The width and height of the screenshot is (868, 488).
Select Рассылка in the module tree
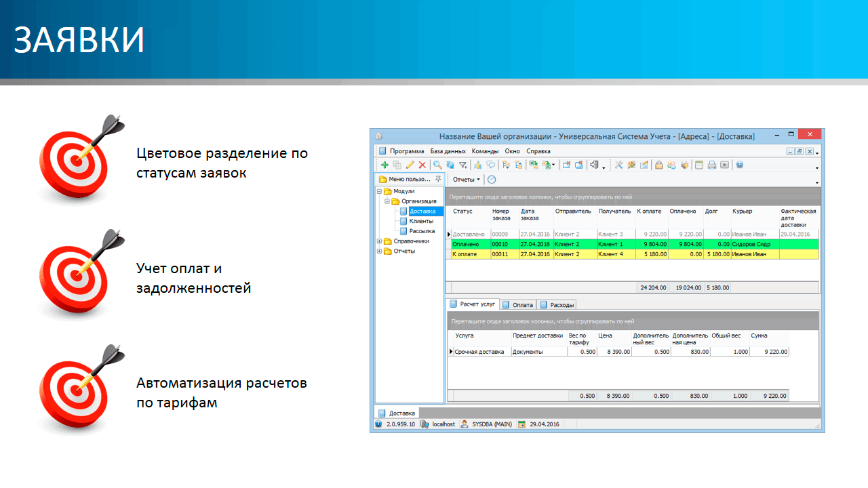422,231
